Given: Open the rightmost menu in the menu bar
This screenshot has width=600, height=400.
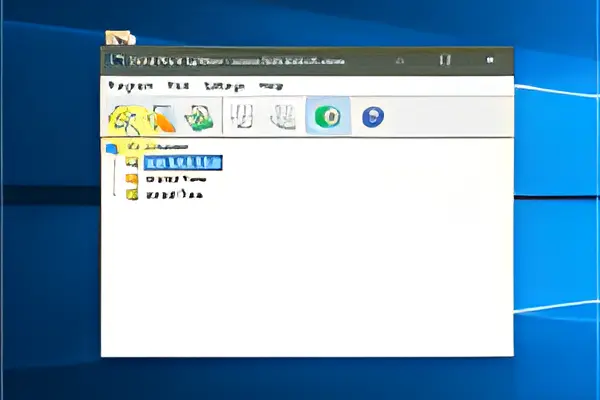Looking at the screenshot, I should [271, 86].
